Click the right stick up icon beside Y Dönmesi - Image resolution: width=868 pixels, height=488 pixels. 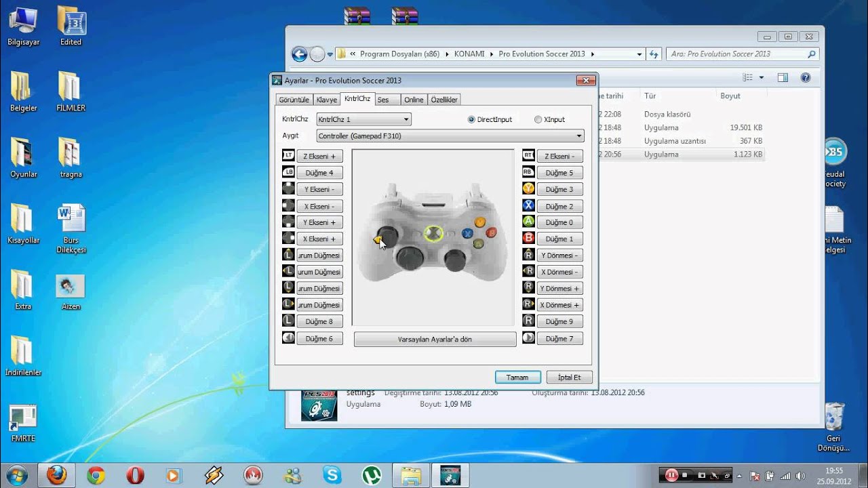(x=528, y=255)
